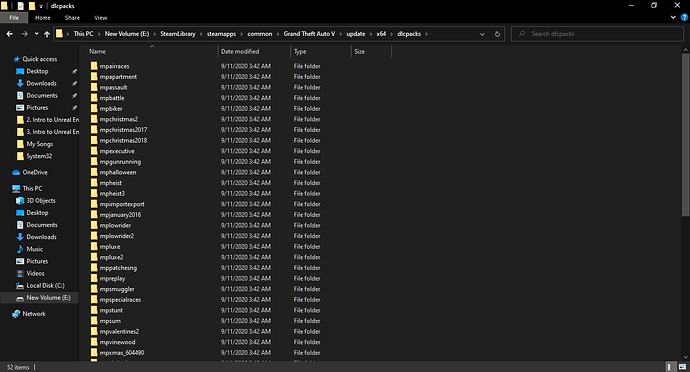Expand the ribbon with the chevron
The image size is (690, 372).
tap(673, 18)
